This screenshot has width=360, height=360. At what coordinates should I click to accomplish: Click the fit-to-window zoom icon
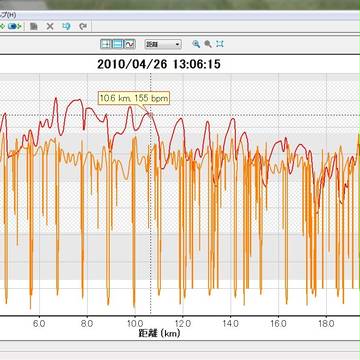[220, 44]
